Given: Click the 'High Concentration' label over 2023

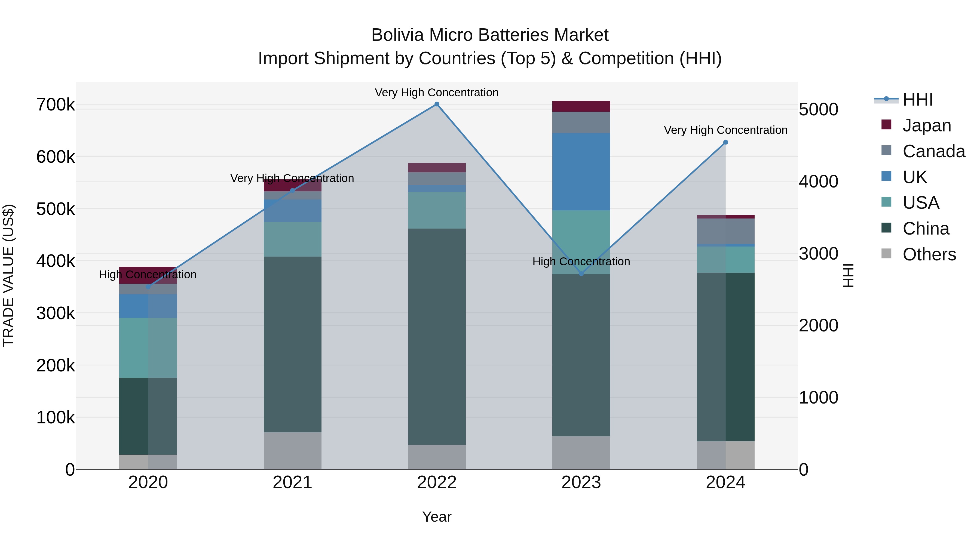Looking at the screenshot, I should click(x=581, y=261).
